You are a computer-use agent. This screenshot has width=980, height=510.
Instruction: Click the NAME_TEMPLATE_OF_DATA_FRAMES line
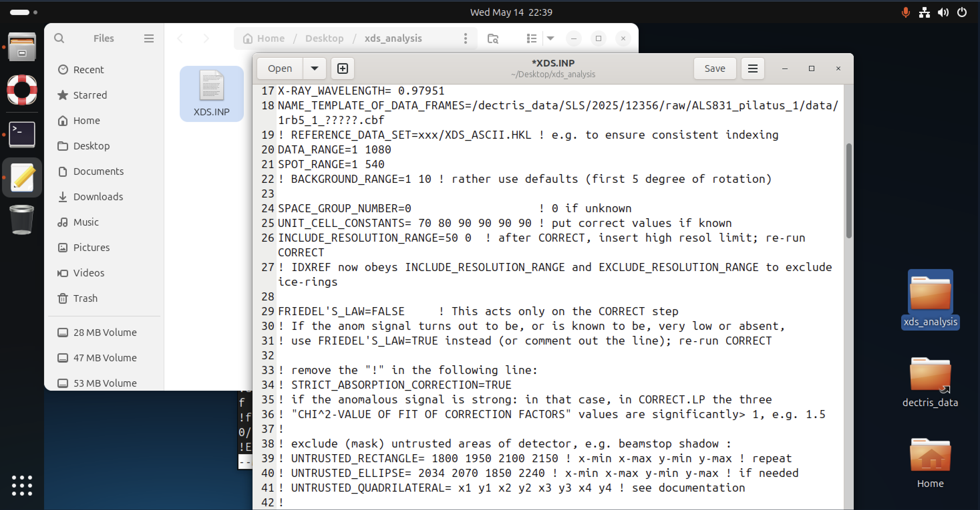pyautogui.click(x=558, y=113)
